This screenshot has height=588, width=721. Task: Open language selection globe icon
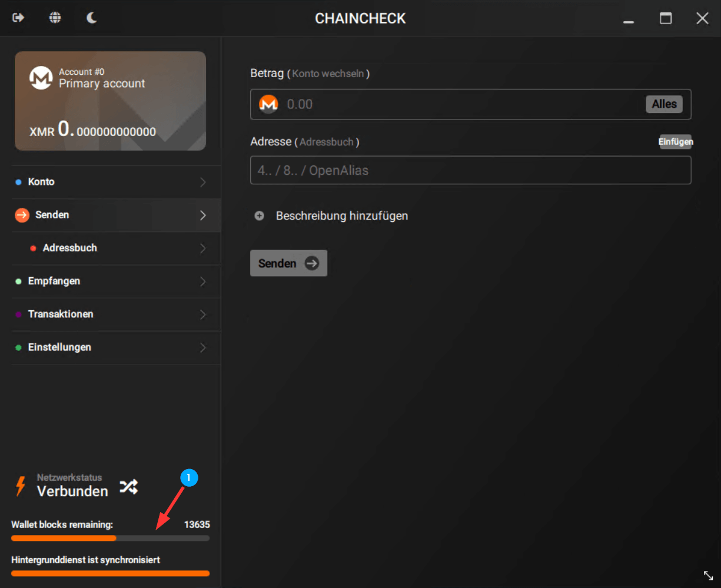[55, 18]
